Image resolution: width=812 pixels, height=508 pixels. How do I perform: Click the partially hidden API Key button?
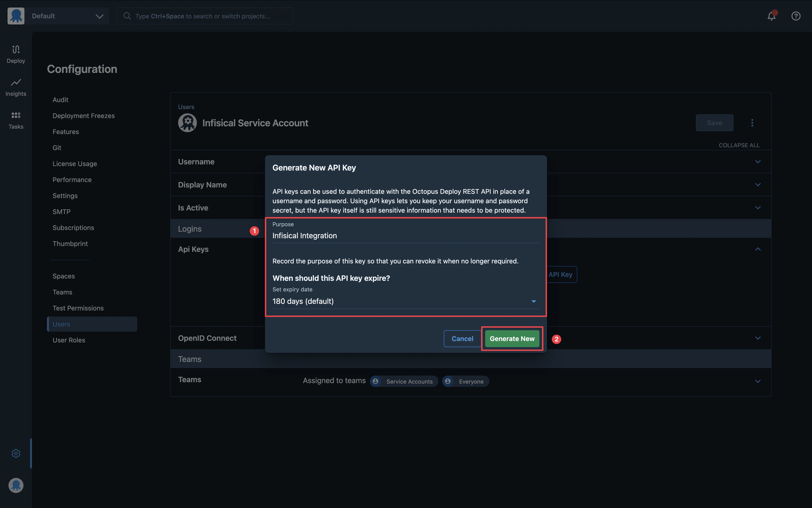tap(562, 274)
